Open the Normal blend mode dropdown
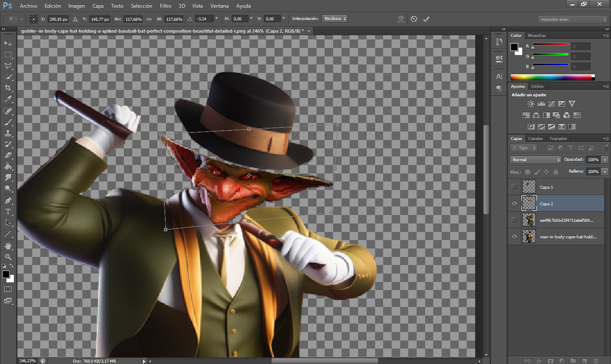611x364 pixels. click(x=536, y=160)
